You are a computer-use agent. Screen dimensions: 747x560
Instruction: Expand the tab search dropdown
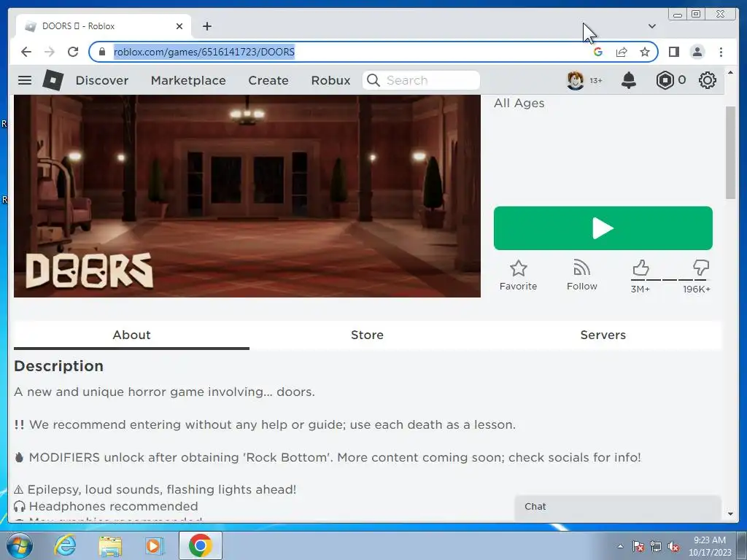point(651,26)
